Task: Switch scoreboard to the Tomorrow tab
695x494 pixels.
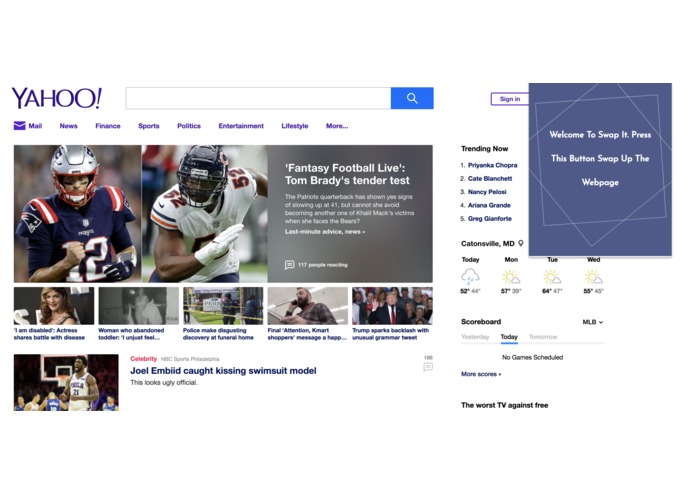Action: [543, 337]
